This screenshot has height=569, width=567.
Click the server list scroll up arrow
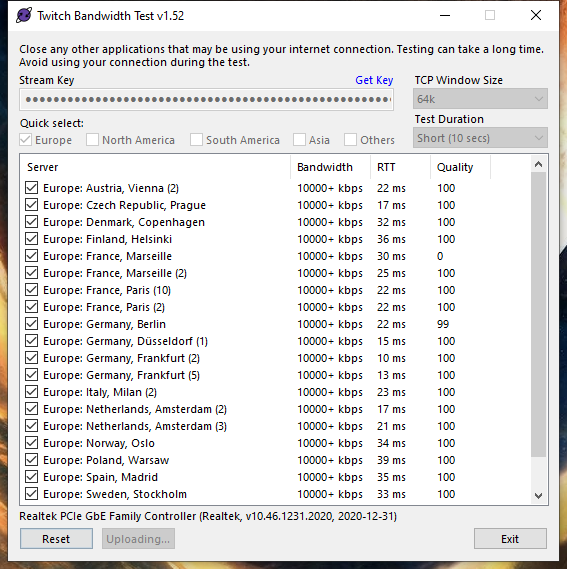(x=538, y=164)
